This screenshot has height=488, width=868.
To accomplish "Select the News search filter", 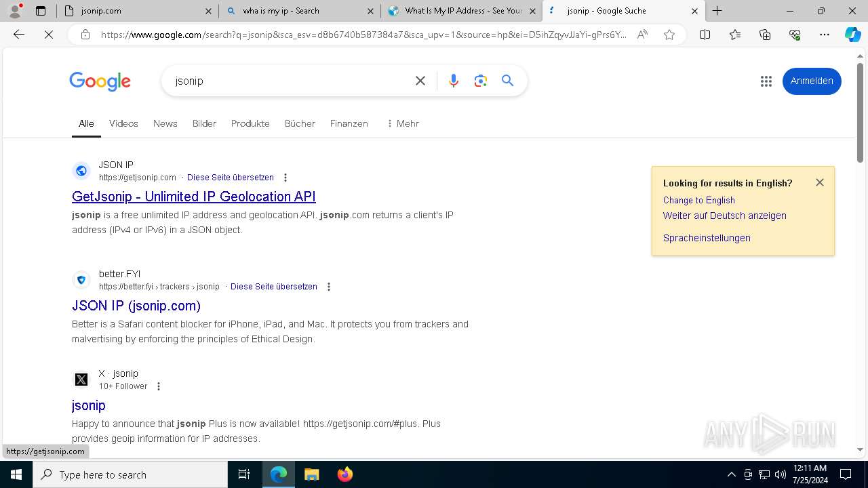I will [165, 123].
